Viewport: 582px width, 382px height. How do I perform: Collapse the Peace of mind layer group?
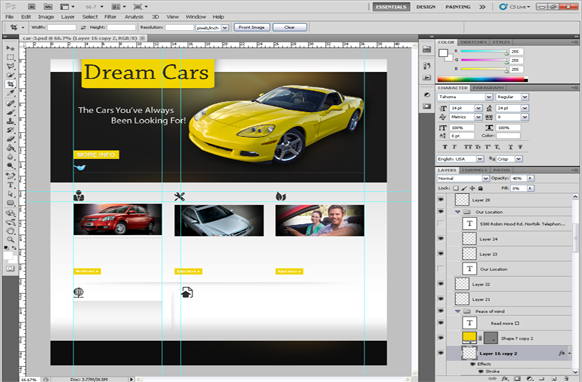click(458, 311)
